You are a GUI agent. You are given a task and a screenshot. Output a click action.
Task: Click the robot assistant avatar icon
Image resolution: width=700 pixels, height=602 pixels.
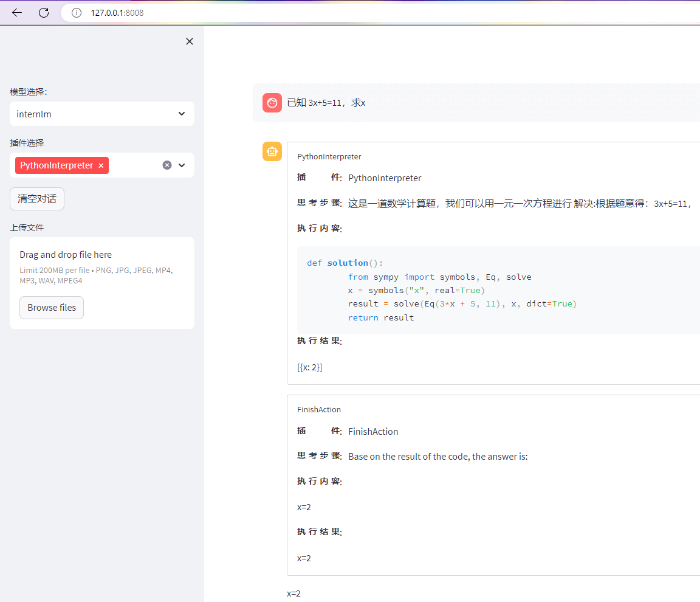(x=272, y=151)
